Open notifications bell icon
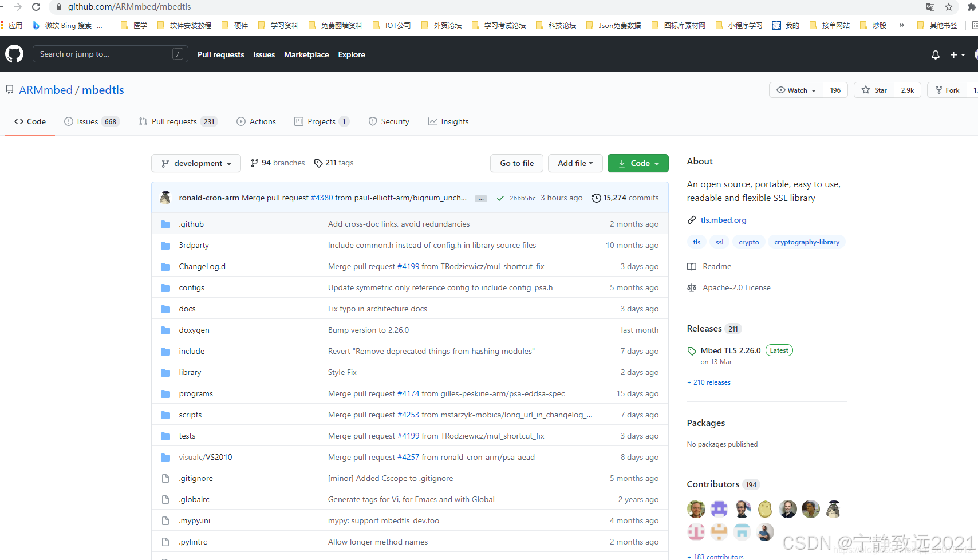This screenshot has height=560, width=978. (935, 55)
